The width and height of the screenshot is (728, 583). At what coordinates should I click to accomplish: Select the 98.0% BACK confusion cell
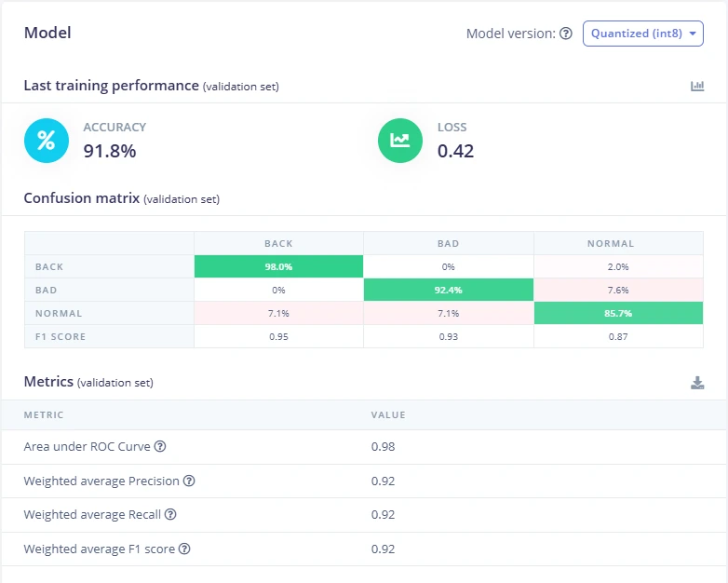[x=278, y=266]
